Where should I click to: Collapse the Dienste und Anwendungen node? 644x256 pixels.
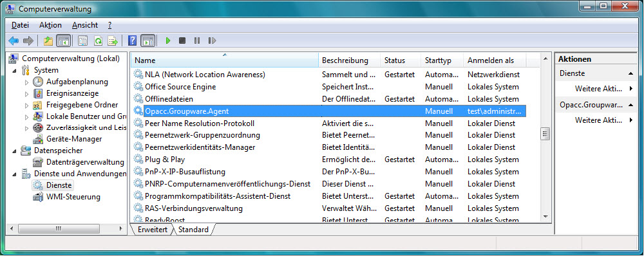tap(15, 174)
